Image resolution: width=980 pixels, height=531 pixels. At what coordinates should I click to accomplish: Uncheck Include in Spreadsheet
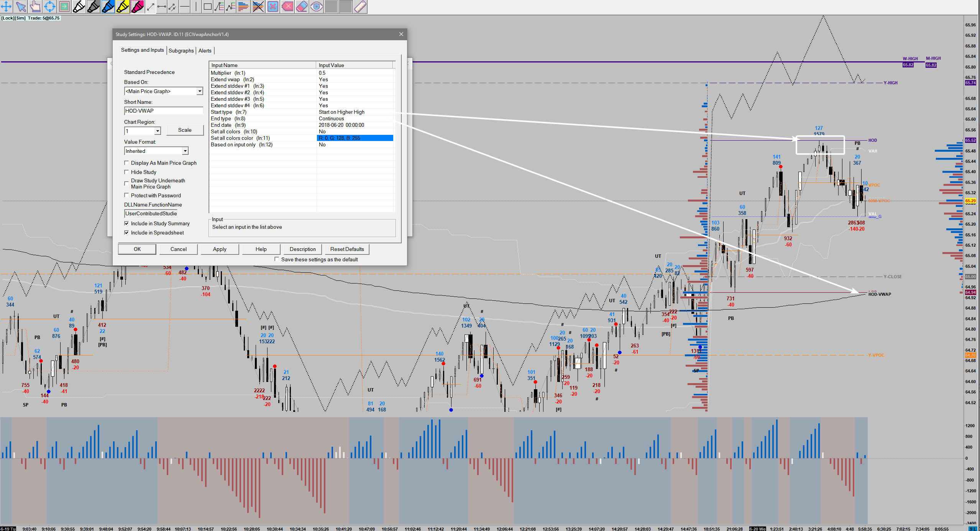tap(127, 233)
